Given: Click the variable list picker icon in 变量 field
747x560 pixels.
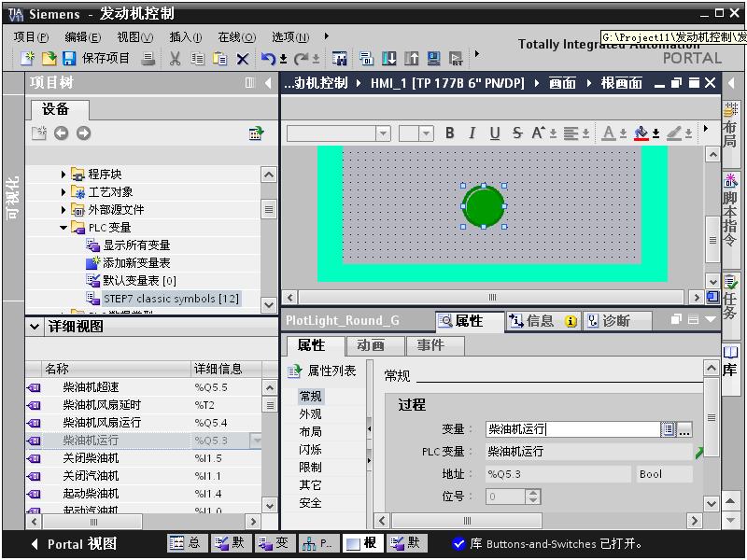Looking at the screenshot, I should coord(669,429).
